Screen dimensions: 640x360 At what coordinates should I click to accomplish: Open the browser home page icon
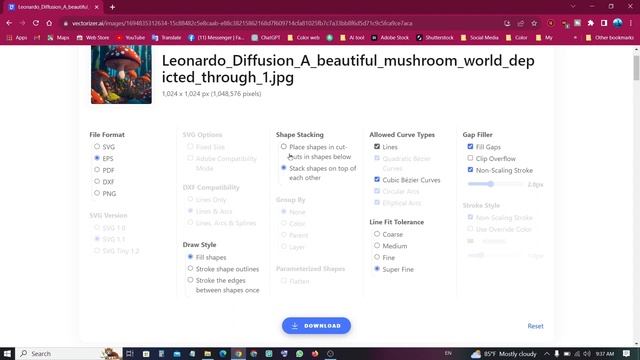[49, 23]
